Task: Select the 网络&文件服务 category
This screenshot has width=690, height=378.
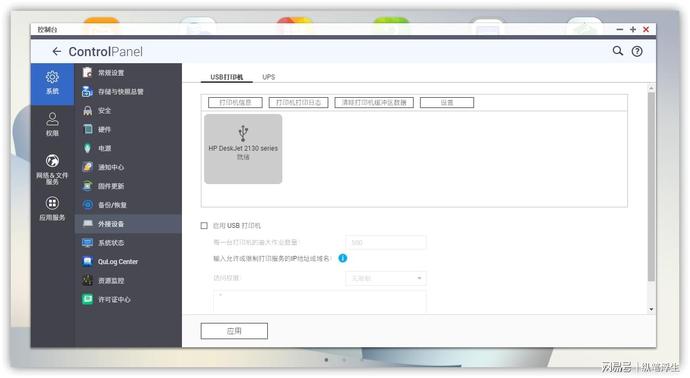Action: [52, 169]
